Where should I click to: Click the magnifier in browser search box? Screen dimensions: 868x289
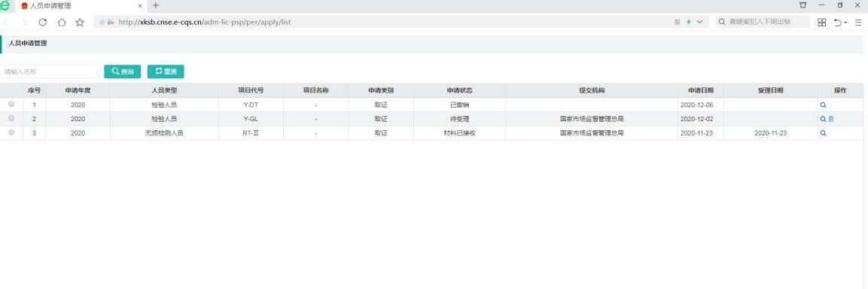pyautogui.click(x=722, y=22)
